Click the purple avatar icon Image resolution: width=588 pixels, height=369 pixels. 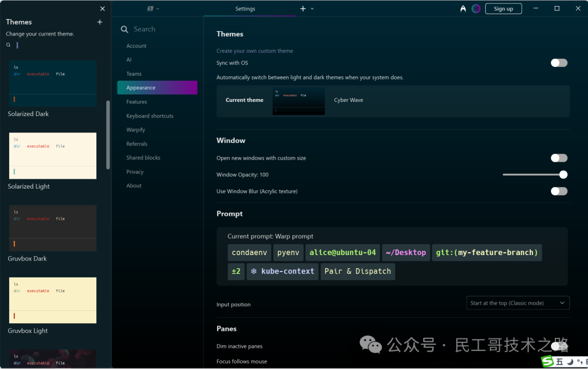476,9
